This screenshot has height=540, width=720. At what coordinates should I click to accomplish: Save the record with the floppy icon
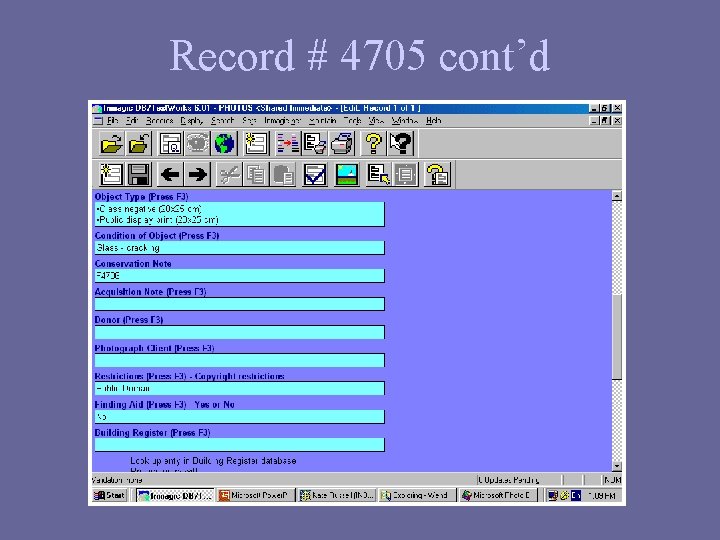[x=139, y=174]
